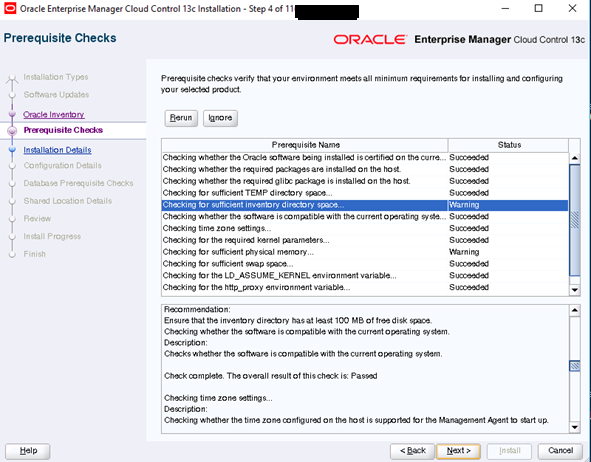
Task: Click the Oracle Inventory step bullet icon
Action: pos(12,114)
